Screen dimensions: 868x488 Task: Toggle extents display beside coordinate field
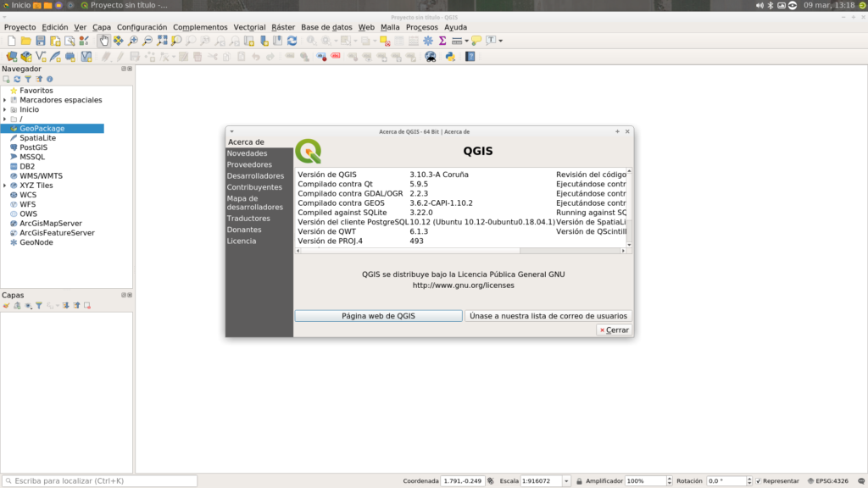click(491, 481)
